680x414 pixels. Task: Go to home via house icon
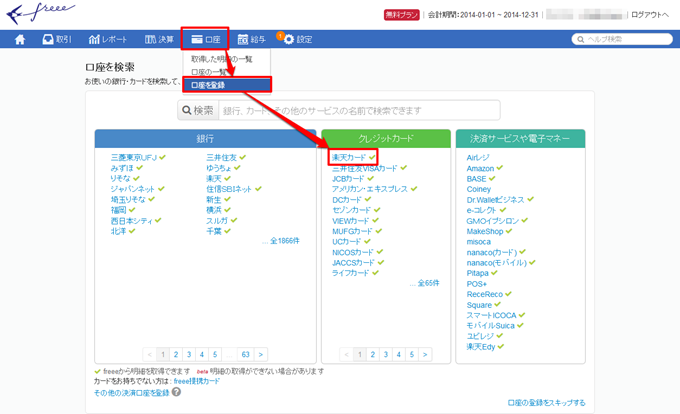coord(20,39)
